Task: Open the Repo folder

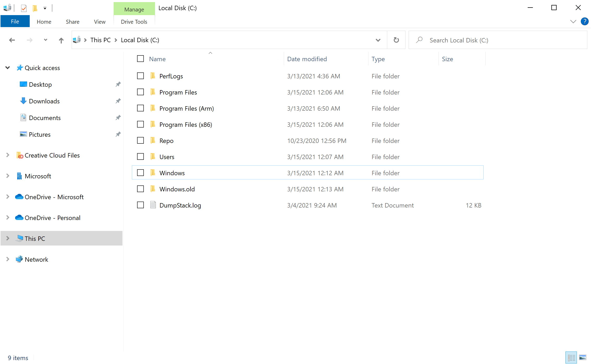Action: (x=167, y=140)
